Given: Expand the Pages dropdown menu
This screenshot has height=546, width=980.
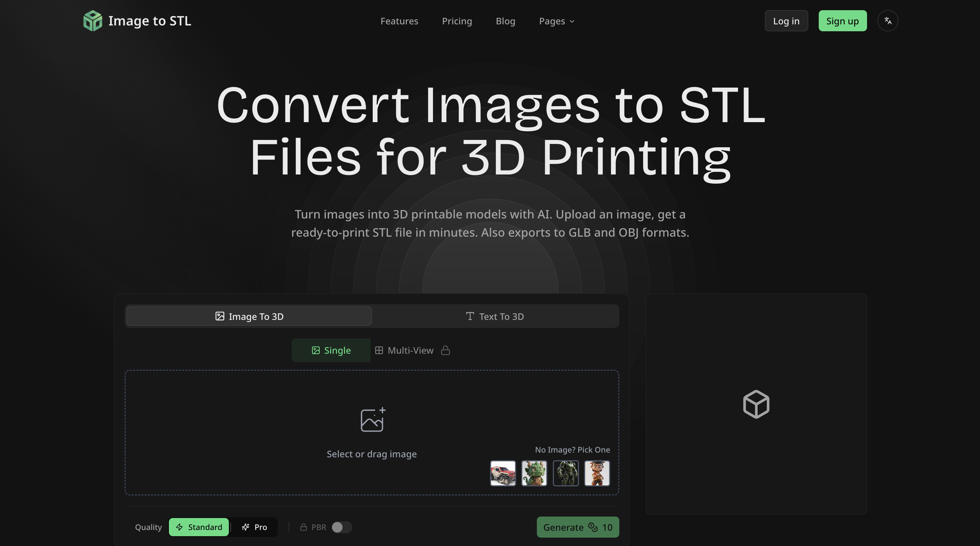Looking at the screenshot, I should point(556,21).
